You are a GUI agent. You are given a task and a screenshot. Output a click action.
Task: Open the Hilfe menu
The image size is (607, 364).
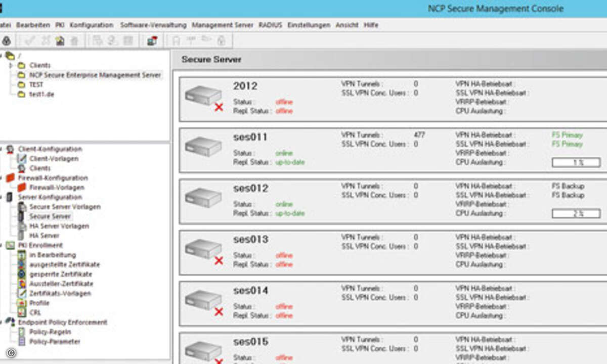pos(371,25)
